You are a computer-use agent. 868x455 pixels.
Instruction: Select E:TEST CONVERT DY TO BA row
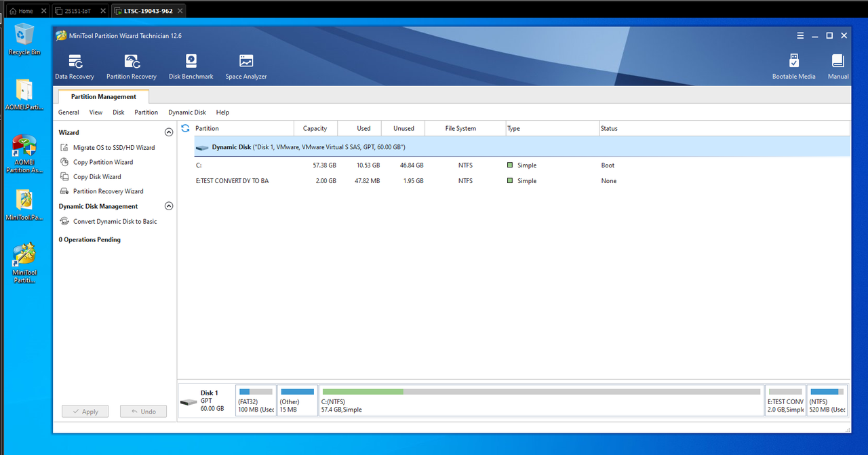click(x=522, y=181)
